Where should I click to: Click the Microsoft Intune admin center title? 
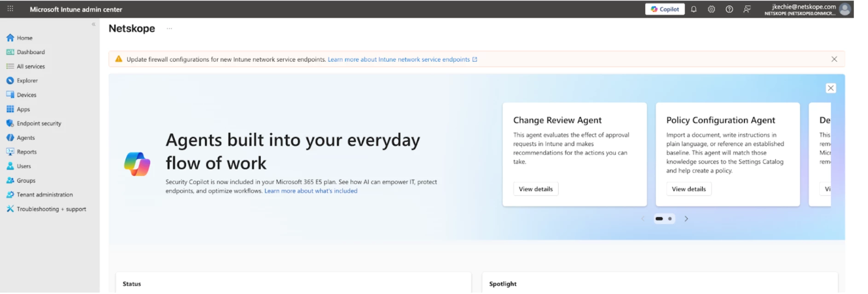point(76,9)
